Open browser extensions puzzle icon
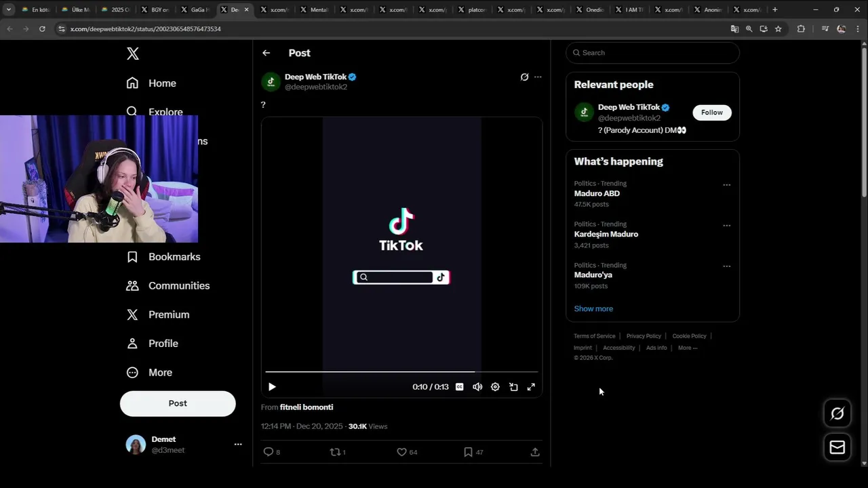Viewport: 868px width, 488px height. click(x=801, y=29)
